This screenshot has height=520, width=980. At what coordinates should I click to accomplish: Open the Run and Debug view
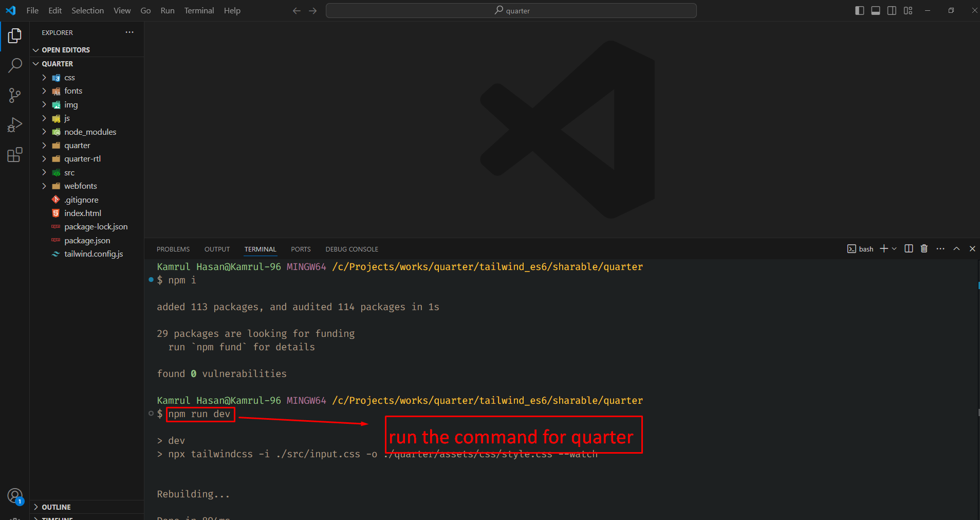click(15, 125)
